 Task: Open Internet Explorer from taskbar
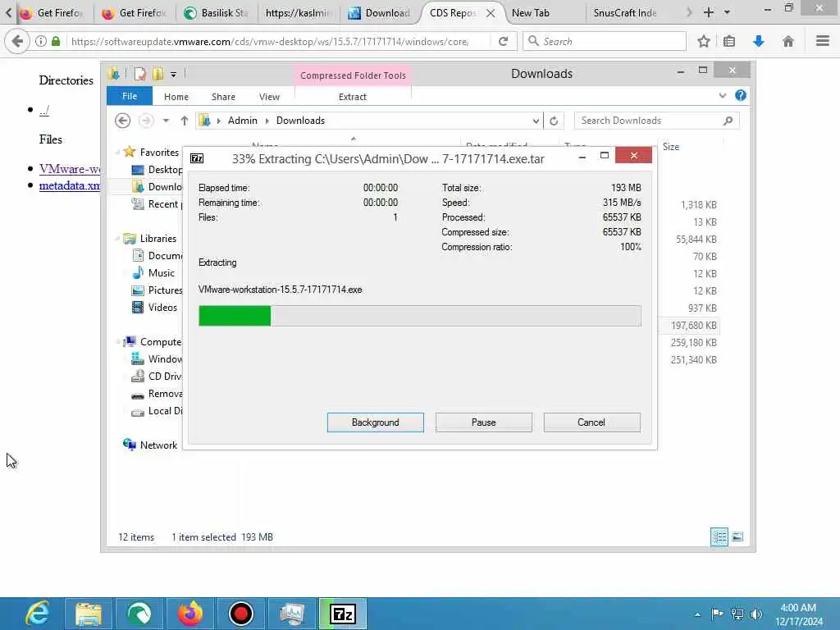click(38, 614)
